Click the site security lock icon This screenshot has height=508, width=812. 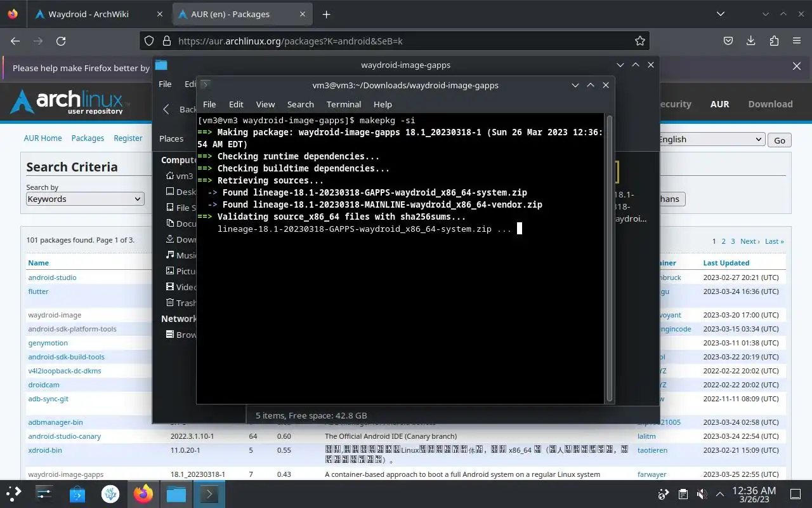tap(167, 41)
